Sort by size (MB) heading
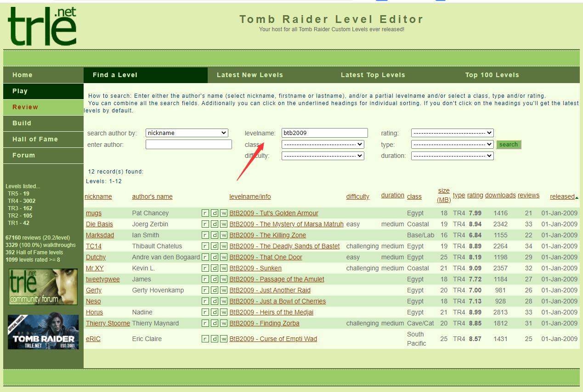583x392 pixels. [444, 195]
